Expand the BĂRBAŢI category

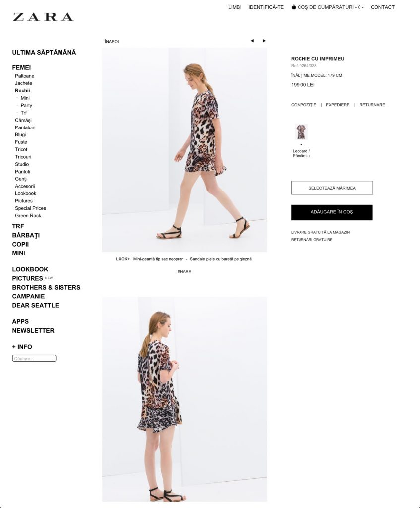tap(26, 235)
